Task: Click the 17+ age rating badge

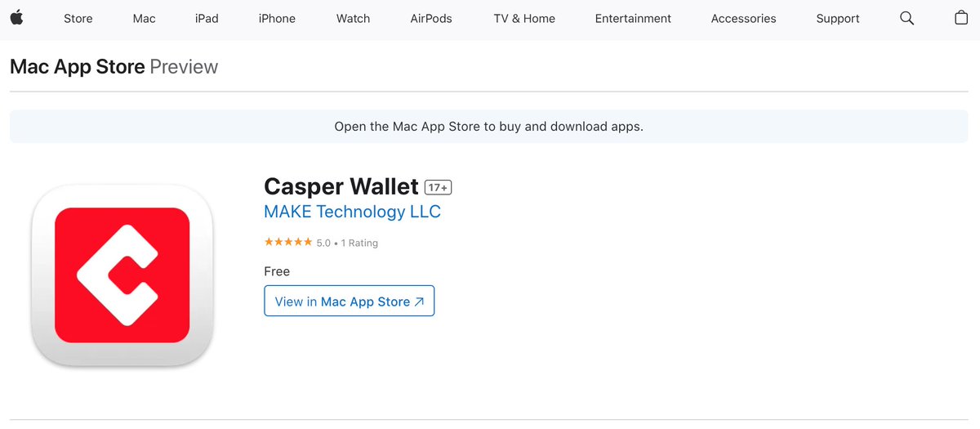Action: [x=439, y=188]
